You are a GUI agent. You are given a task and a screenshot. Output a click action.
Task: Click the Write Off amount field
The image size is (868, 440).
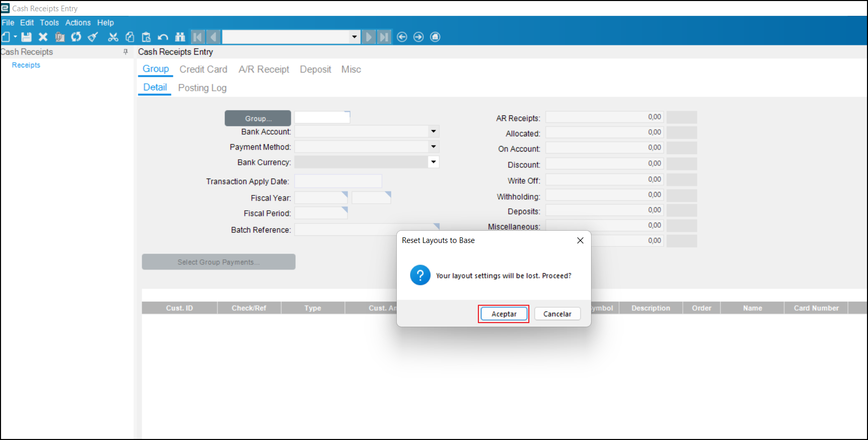click(x=604, y=180)
